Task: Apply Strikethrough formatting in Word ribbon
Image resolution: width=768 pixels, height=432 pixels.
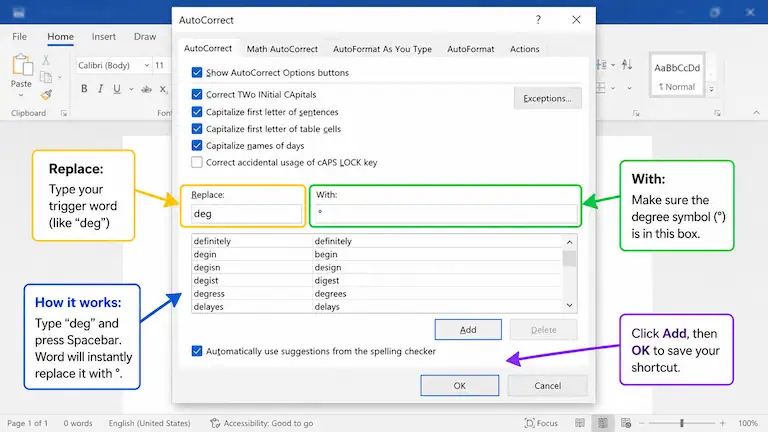Action: click(146, 89)
